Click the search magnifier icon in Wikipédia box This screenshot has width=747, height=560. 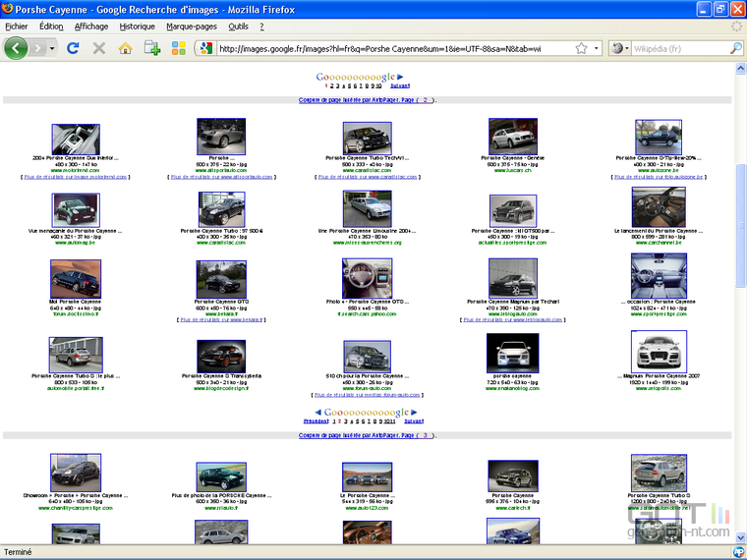coord(735,48)
